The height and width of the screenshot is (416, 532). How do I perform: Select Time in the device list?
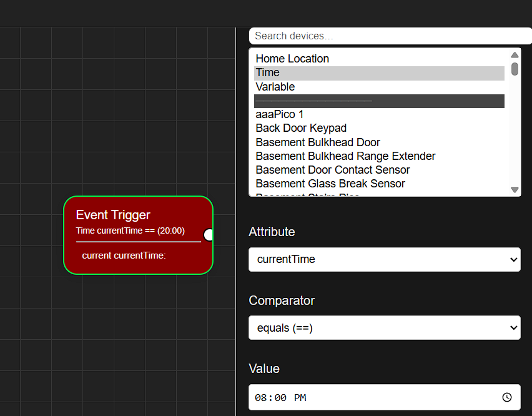(268, 73)
